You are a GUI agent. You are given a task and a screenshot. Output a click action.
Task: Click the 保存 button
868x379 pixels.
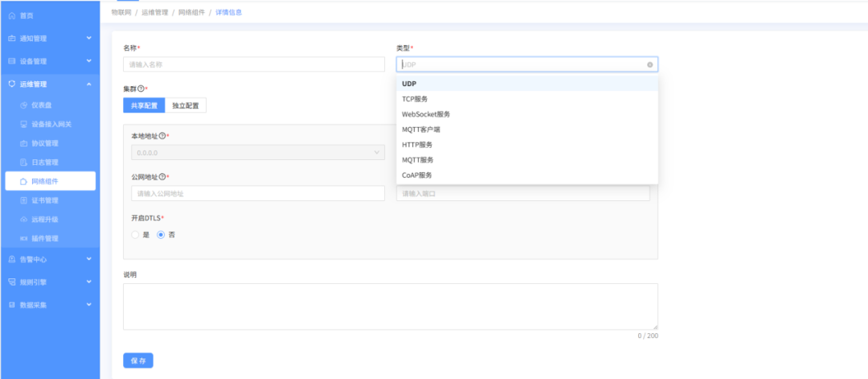coord(138,360)
